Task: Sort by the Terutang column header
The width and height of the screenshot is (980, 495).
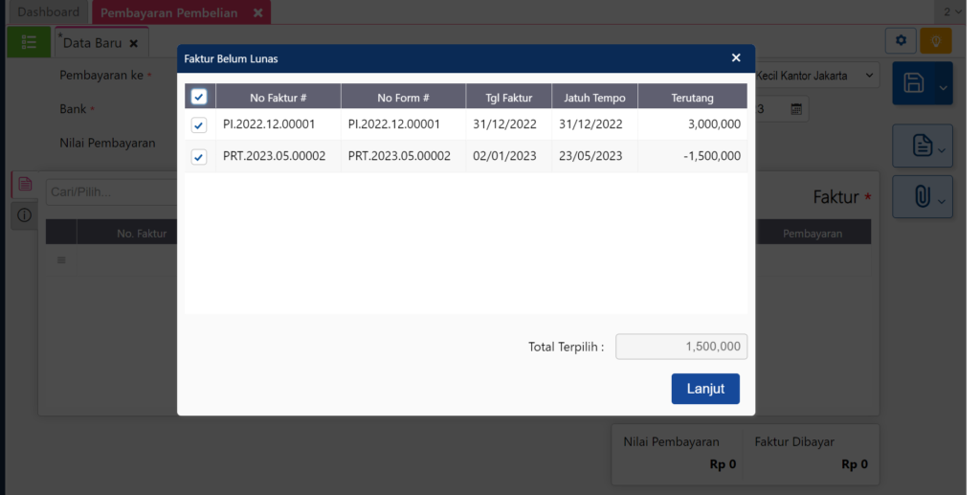Action: pos(692,97)
